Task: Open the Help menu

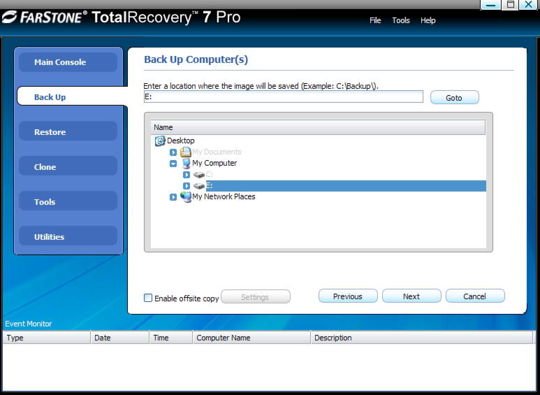Action: [x=428, y=20]
